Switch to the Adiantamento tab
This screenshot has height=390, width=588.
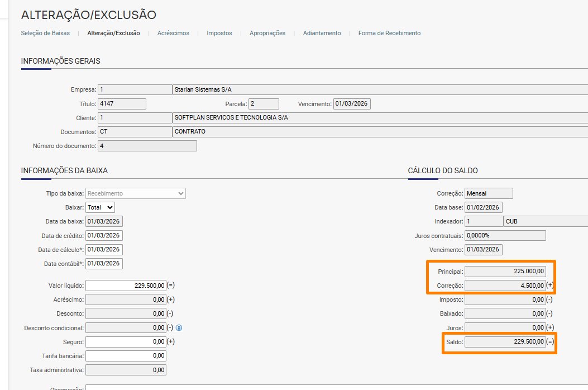(x=322, y=33)
